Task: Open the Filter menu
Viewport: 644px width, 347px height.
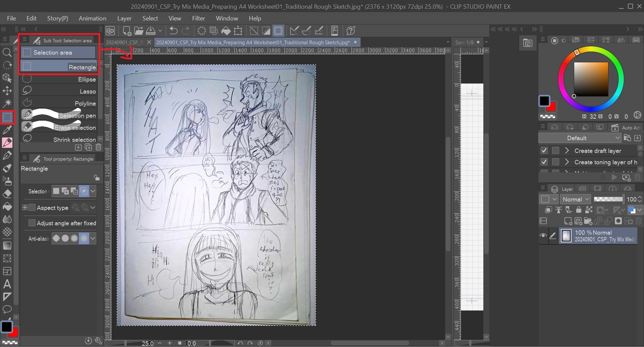Action: [x=198, y=18]
